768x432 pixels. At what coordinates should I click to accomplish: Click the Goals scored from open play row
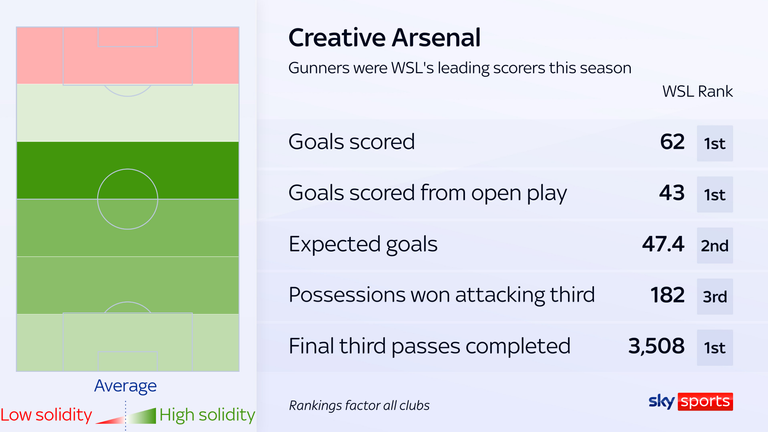(x=510, y=194)
